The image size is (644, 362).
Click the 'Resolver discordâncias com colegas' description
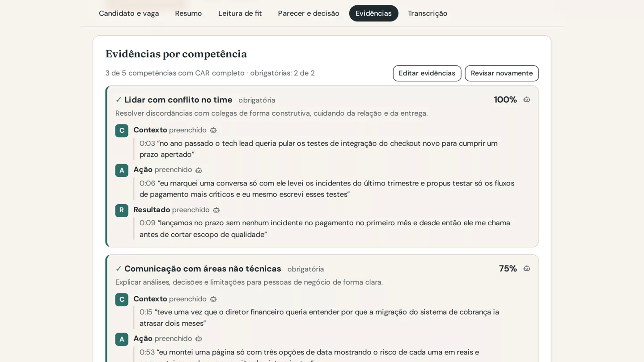pos(271,113)
